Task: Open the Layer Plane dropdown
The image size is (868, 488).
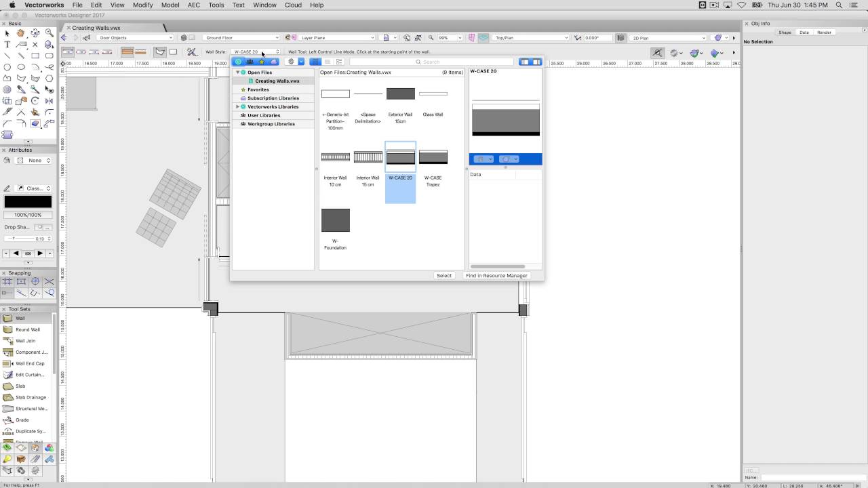Action: pos(336,38)
